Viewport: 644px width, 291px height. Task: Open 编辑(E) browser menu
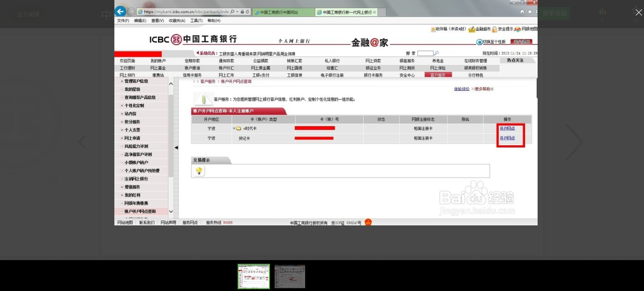(x=140, y=21)
